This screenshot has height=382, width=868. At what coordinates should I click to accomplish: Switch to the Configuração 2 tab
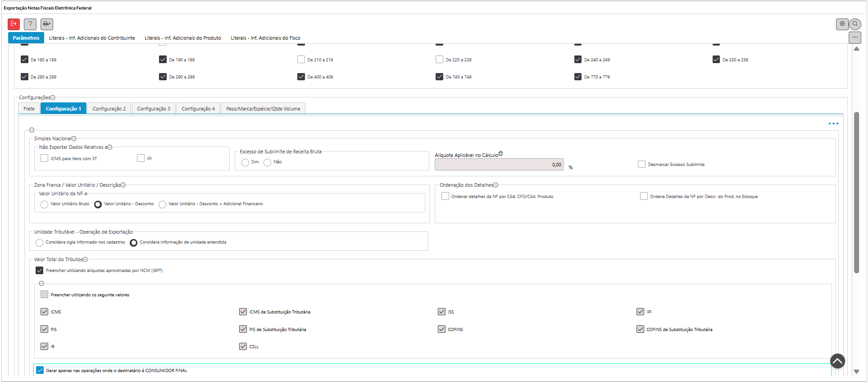tap(109, 109)
